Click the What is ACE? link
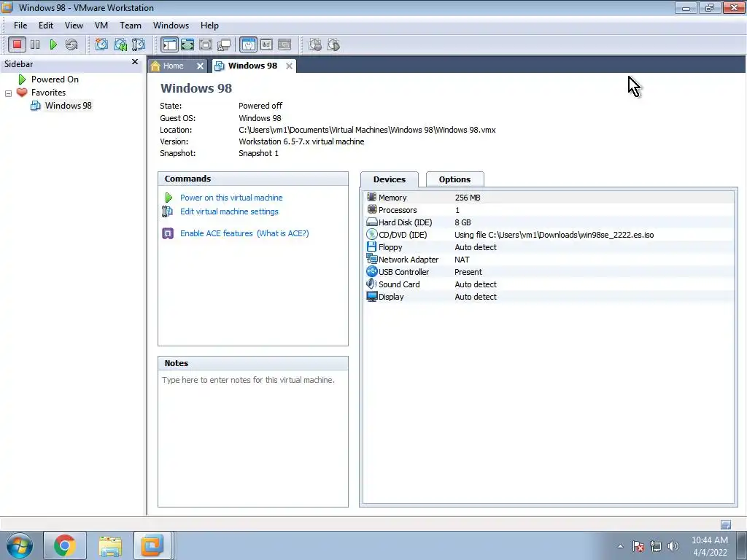The height and width of the screenshot is (560, 747). click(x=283, y=233)
